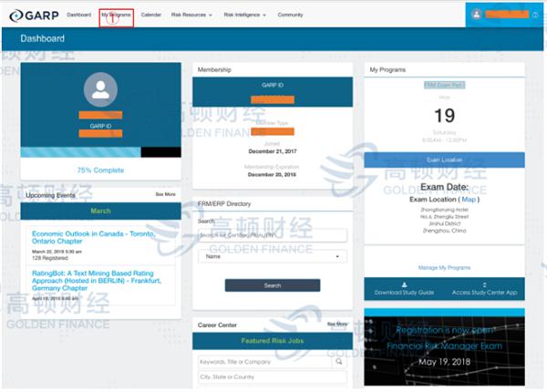Click the March events header
Screen dimensions: 547x392
tap(100, 211)
